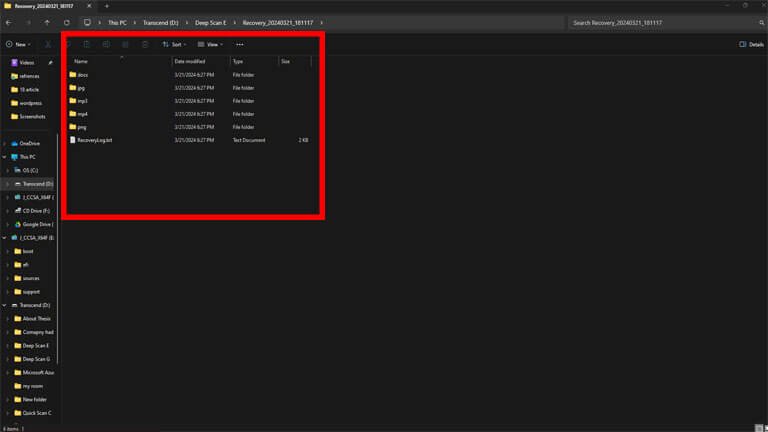Open the About Thesis folder
Image resolution: width=768 pixels, height=432 pixels.
point(36,319)
